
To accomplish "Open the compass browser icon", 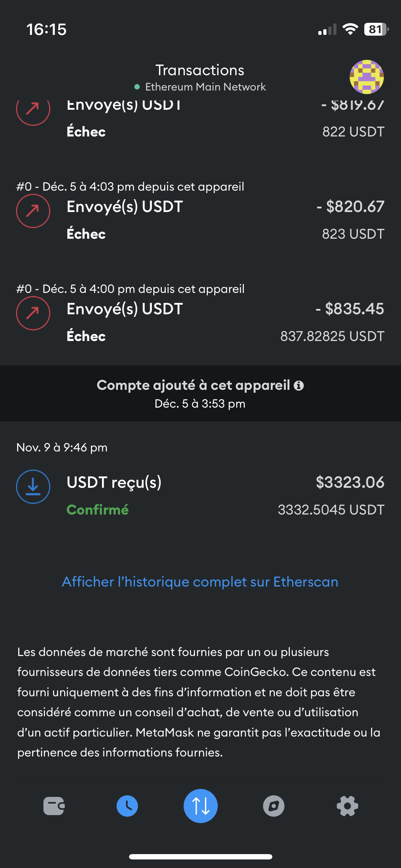I will coord(274,806).
